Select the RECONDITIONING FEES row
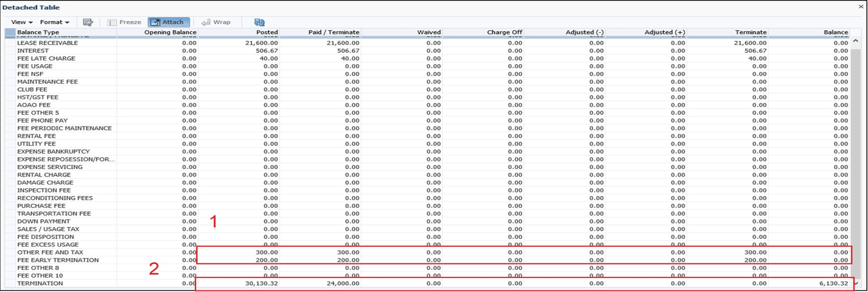Image resolution: width=868 pixels, height=292 pixels. pos(427,199)
